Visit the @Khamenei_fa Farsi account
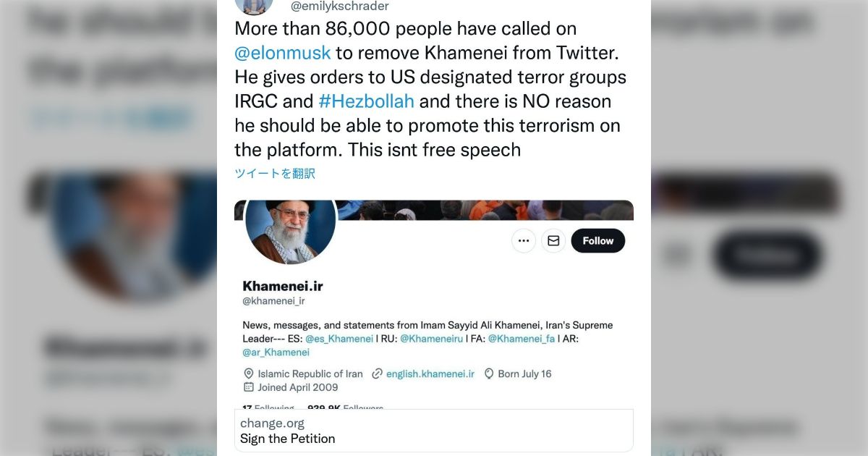The image size is (868, 456). pyautogui.click(x=521, y=338)
